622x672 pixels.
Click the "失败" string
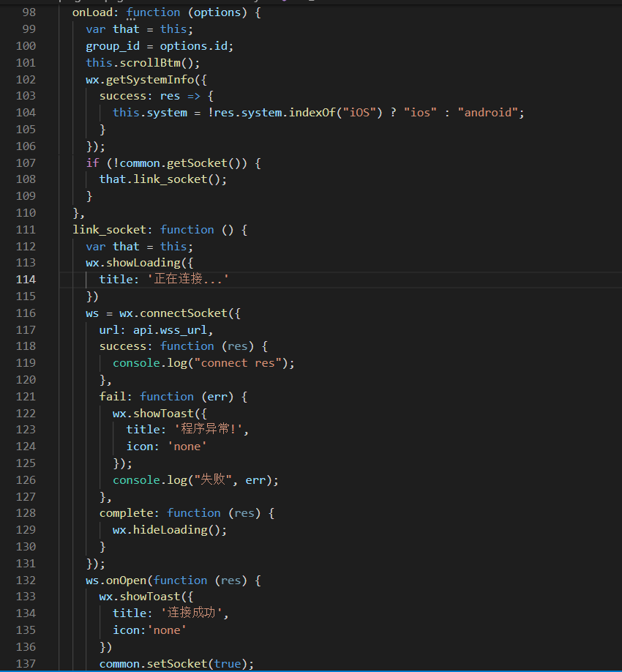214,479
